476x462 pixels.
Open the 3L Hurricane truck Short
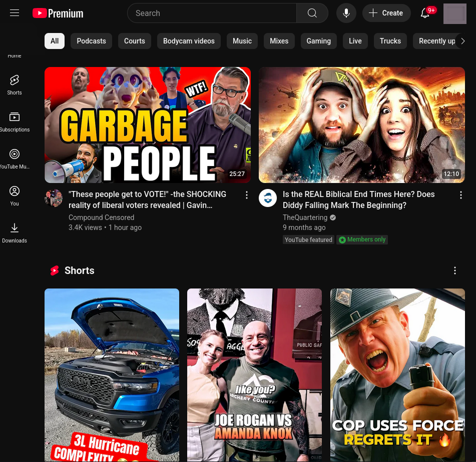click(112, 375)
